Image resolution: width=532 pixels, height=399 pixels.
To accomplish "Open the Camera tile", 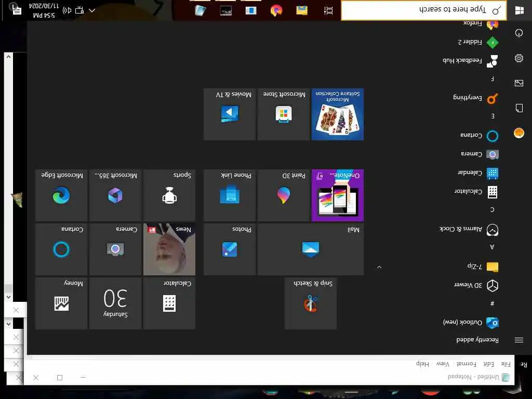I will coord(115,249).
